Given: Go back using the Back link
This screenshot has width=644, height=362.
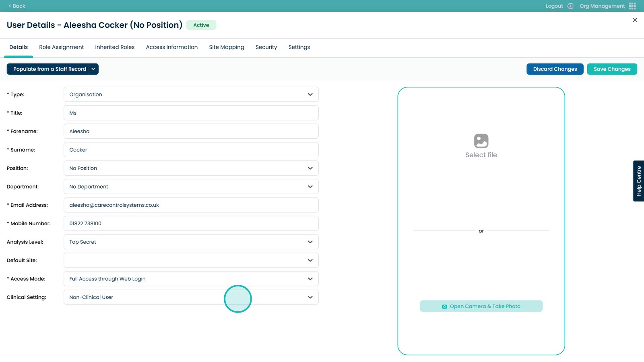Looking at the screenshot, I should click(x=17, y=6).
